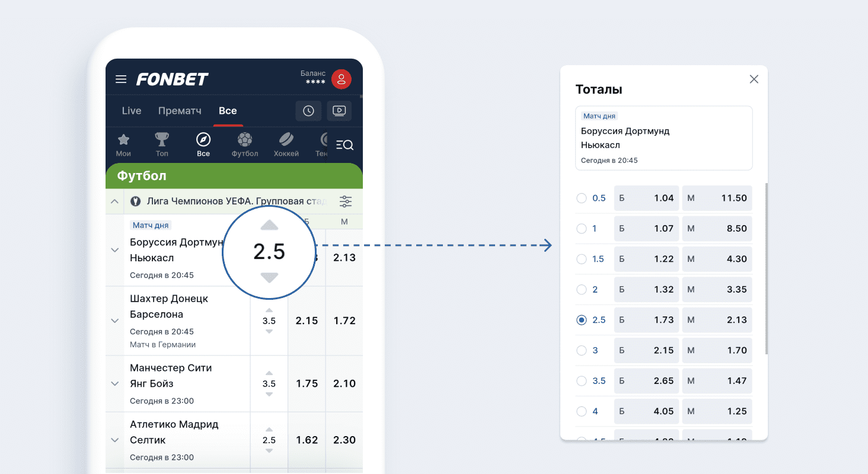The image size is (868, 474).
Task: Select the Все compass category
Action: pos(203,145)
